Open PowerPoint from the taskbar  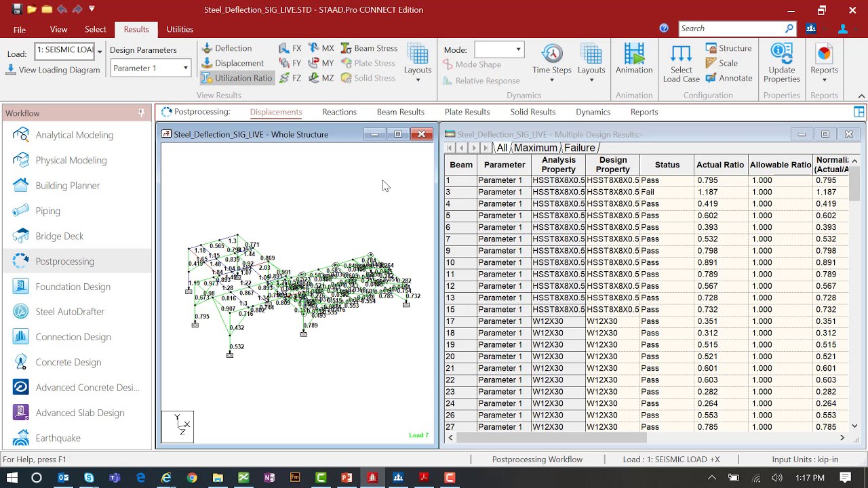347,478
